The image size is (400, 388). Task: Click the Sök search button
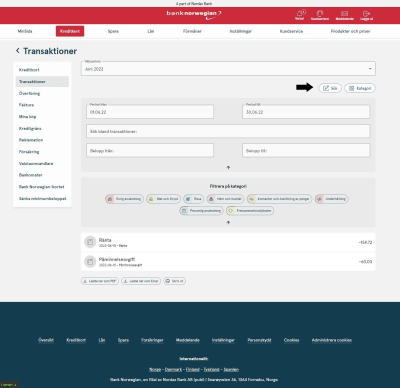(x=330, y=88)
